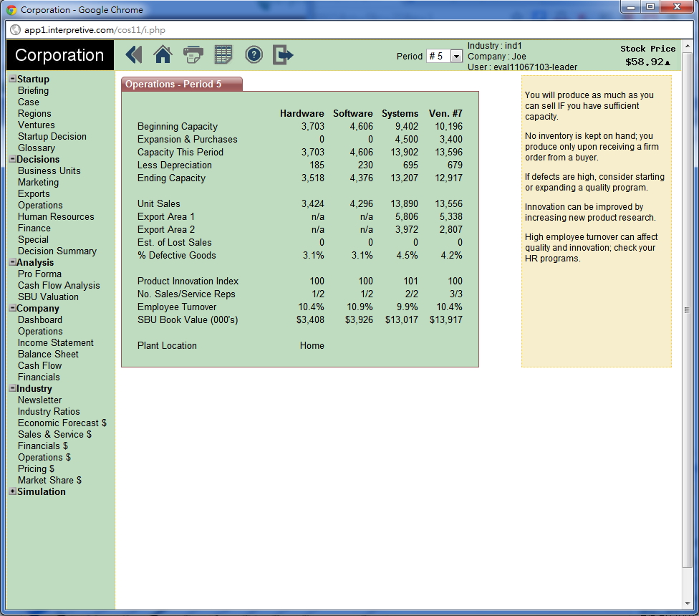Click the Chrome icon in title bar

click(11, 10)
